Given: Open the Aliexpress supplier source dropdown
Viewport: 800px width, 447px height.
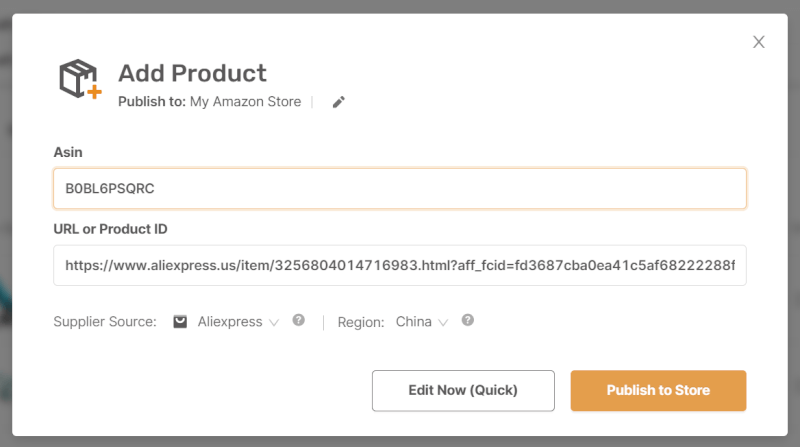Looking at the screenshot, I should (x=238, y=322).
